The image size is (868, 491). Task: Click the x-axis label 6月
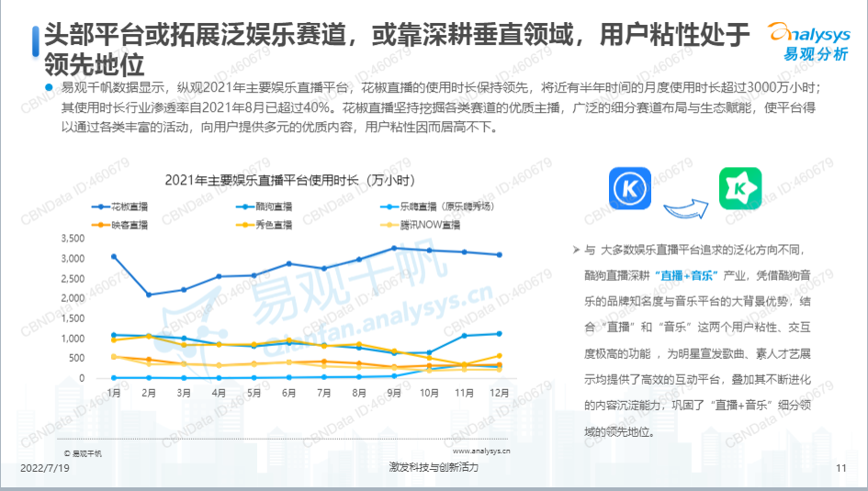(x=289, y=393)
